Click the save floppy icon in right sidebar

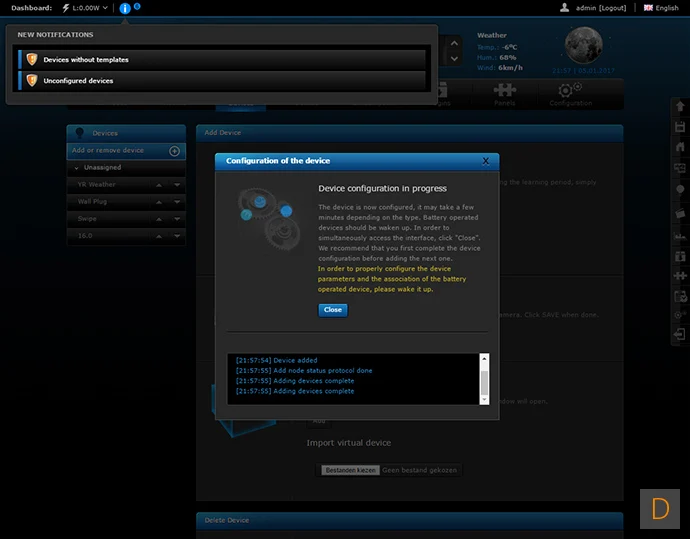tap(680, 127)
